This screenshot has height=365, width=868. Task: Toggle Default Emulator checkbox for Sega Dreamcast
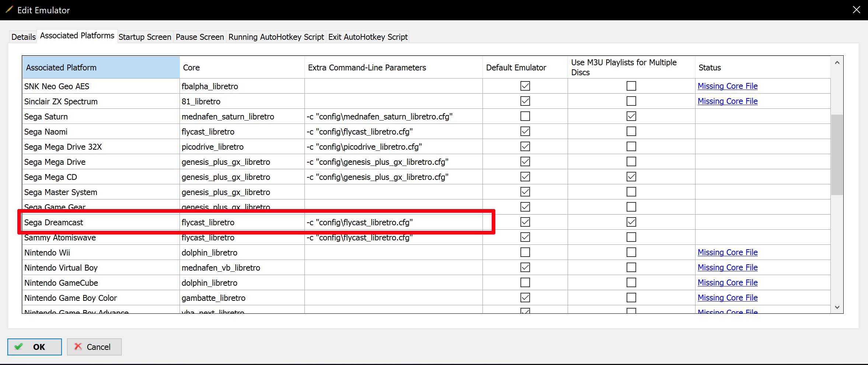(525, 222)
